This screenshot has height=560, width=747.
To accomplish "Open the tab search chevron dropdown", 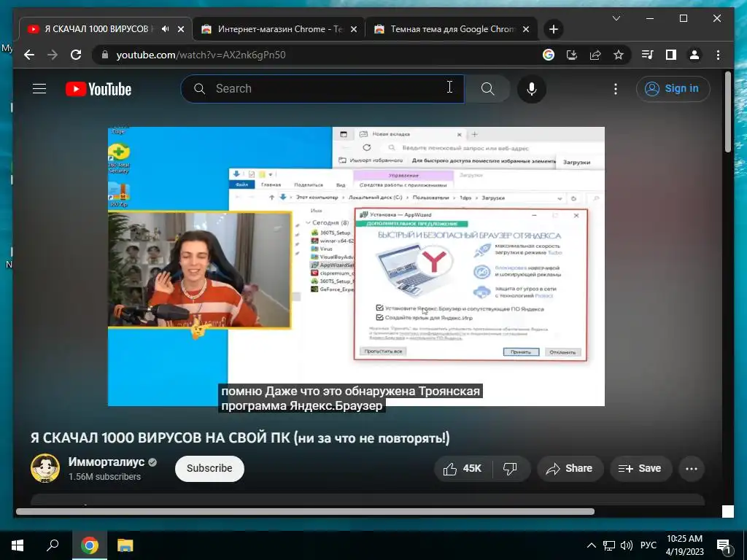I will coord(616,18).
